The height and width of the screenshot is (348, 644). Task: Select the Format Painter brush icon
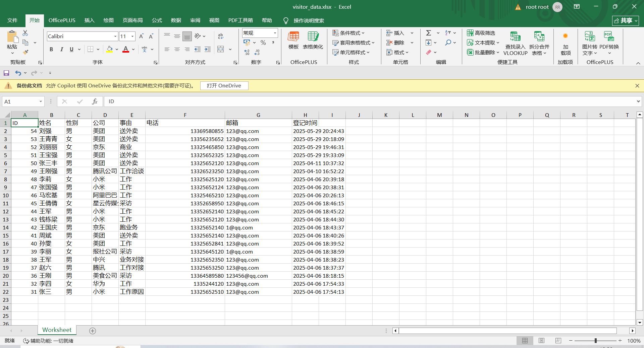click(x=25, y=52)
